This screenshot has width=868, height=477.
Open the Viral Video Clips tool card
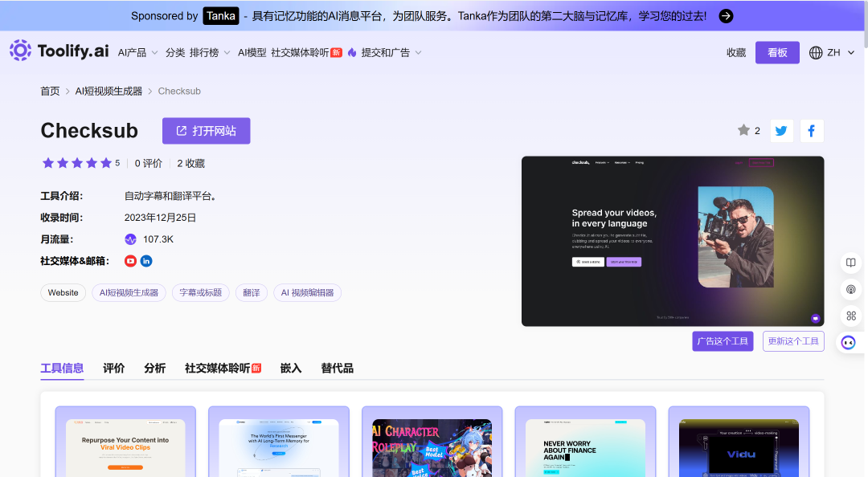[125, 442]
